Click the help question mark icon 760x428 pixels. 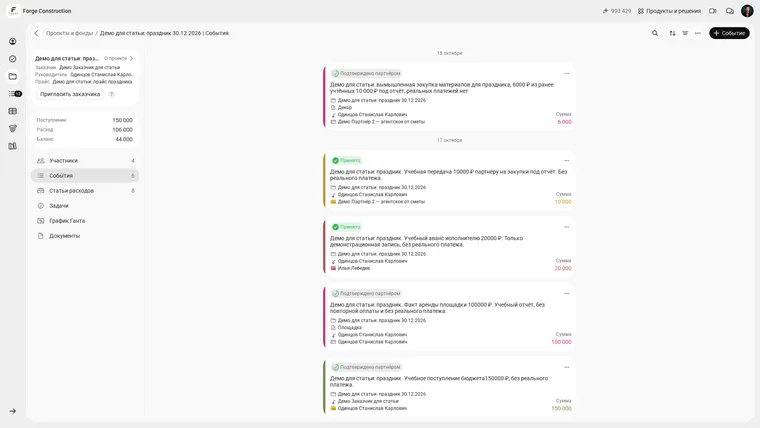[111, 95]
